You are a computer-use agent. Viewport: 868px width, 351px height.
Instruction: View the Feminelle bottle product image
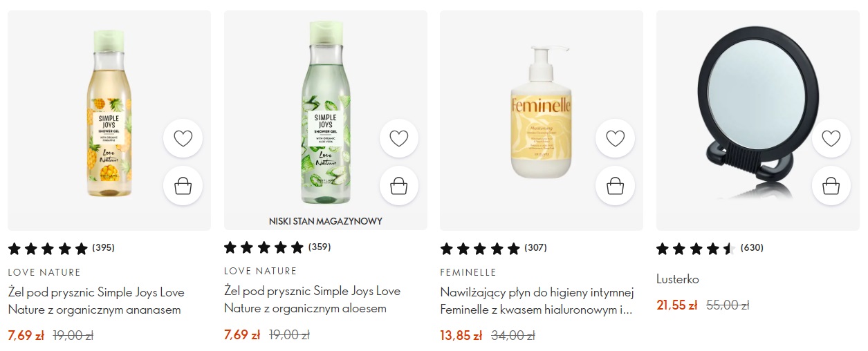pyautogui.click(x=542, y=120)
